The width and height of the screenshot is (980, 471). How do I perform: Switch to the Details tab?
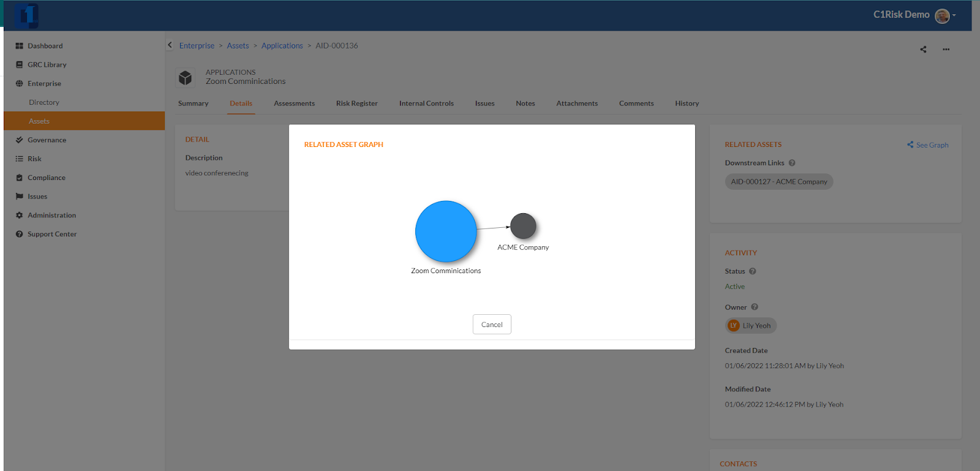[241, 104]
